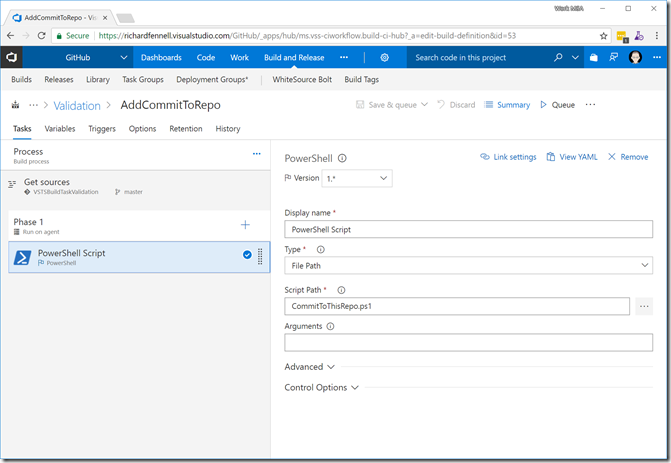This screenshot has height=463, width=671.
Task: Open Task Groups page
Action: (x=143, y=80)
